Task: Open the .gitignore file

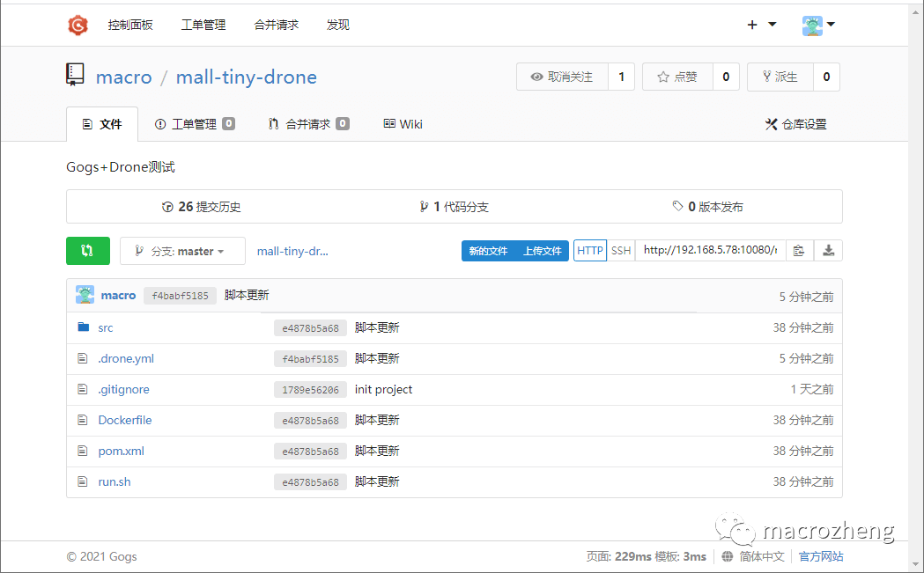Action: coord(123,389)
